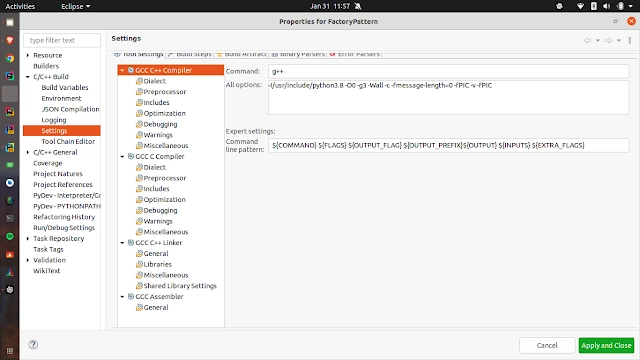
Task: Switch to the Build Steps tab
Action: 190,54
